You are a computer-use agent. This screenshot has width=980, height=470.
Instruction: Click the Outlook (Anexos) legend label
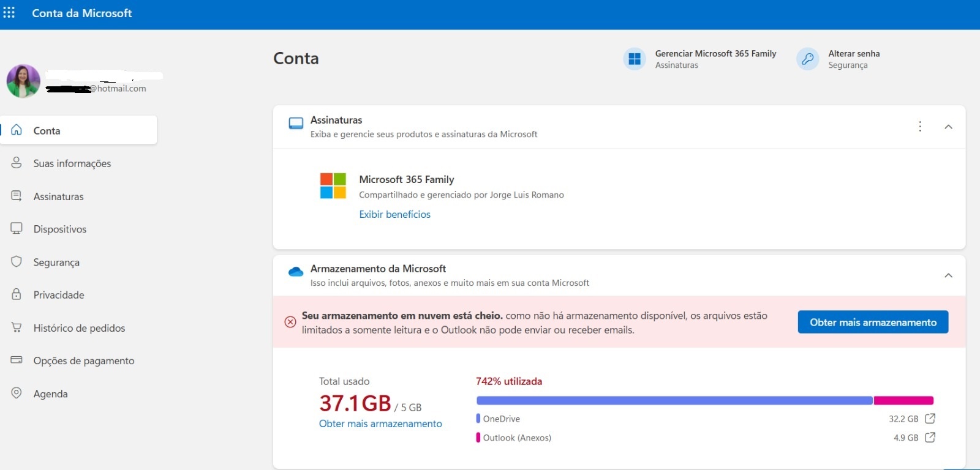click(x=517, y=438)
